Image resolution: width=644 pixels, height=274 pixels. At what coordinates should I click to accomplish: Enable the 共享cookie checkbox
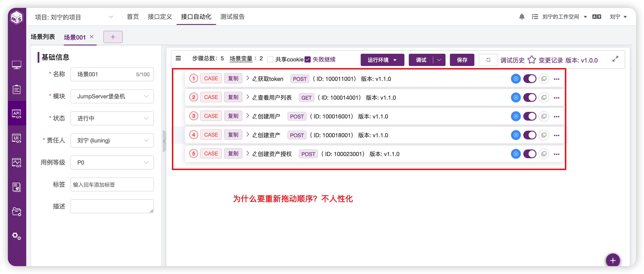point(270,59)
